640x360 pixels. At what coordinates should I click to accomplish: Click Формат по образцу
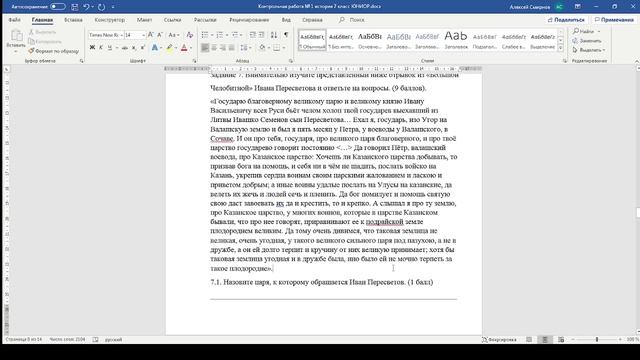(x=53, y=51)
